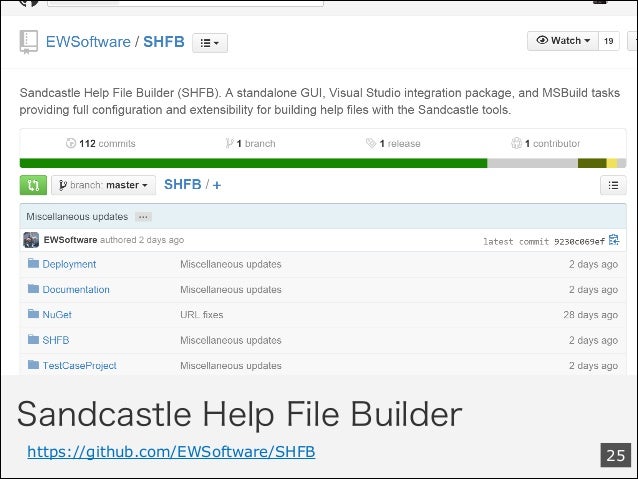Open the NuGet folder
Viewport: 638px width, 479px height.
click(x=57, y=315)
